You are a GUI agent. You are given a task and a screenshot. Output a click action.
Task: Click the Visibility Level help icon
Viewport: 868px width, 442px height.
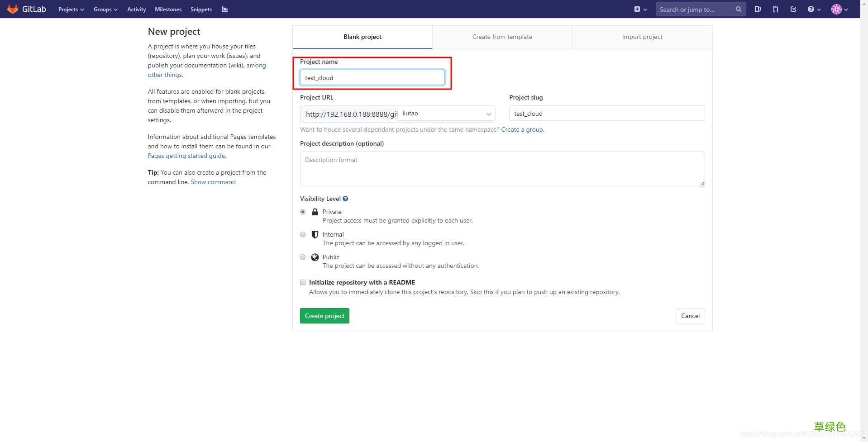pos(345,199)
